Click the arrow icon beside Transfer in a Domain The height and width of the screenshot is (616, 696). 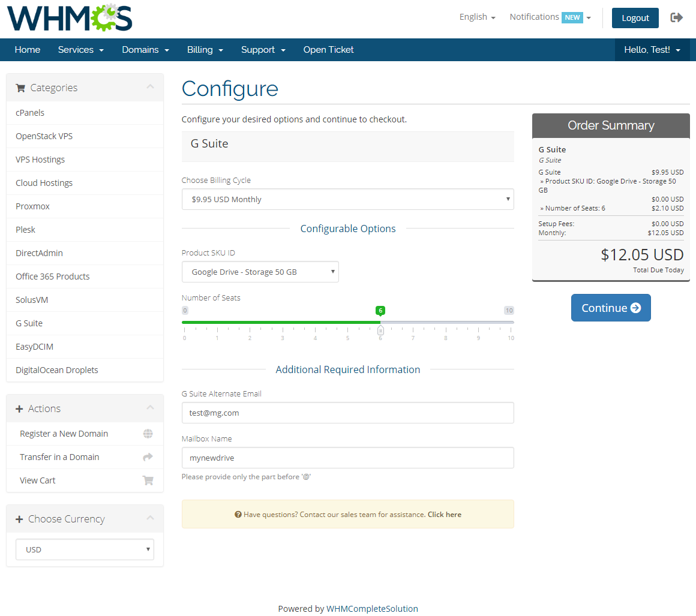[148, 457]
